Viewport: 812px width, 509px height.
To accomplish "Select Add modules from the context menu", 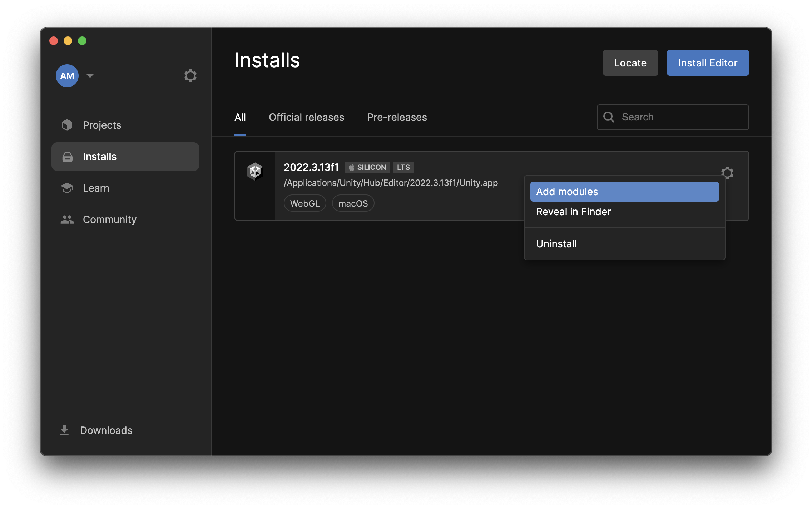I will click(567, 192).
